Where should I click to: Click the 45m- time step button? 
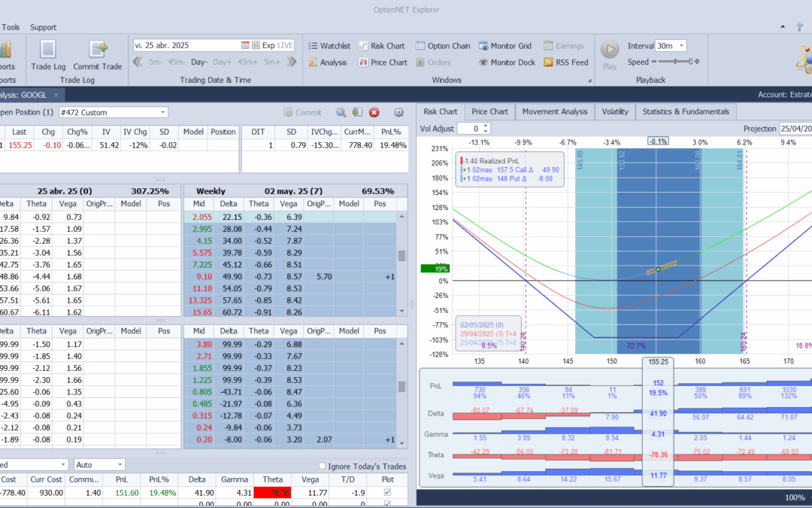176,62
